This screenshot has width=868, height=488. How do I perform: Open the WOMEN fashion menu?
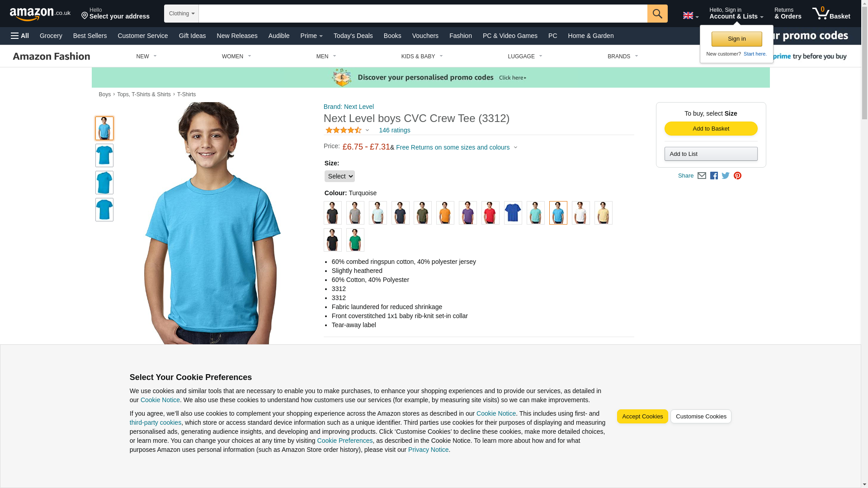tap(236, 56)
